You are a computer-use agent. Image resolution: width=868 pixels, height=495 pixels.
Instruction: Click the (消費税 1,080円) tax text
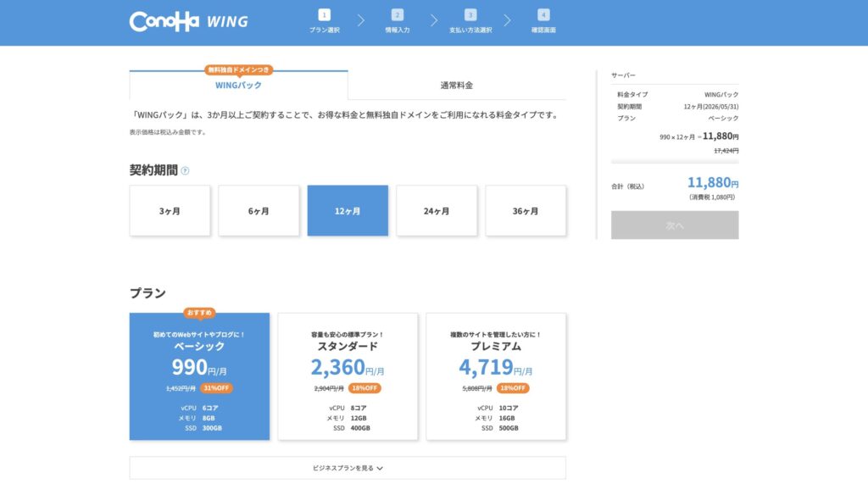point(712,197)
